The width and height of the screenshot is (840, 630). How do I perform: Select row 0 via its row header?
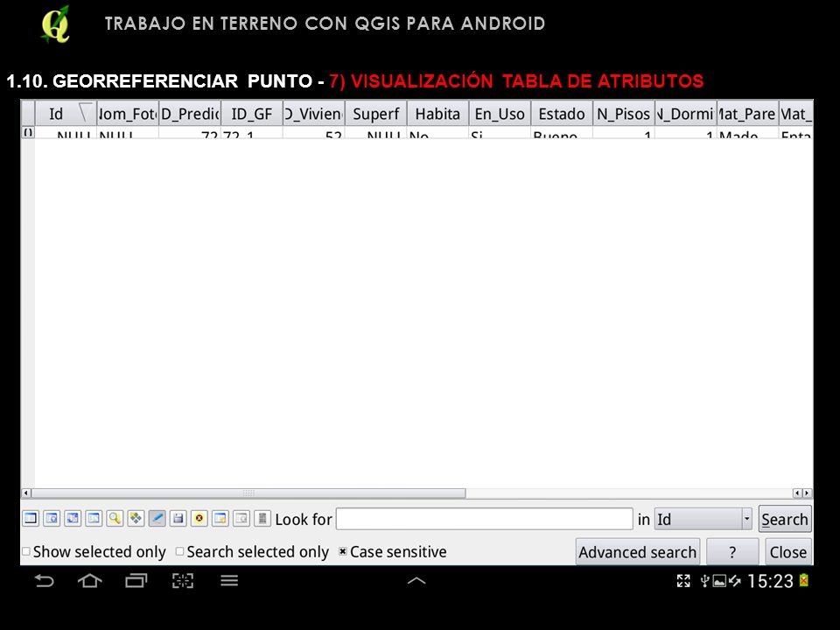point(28,132)
